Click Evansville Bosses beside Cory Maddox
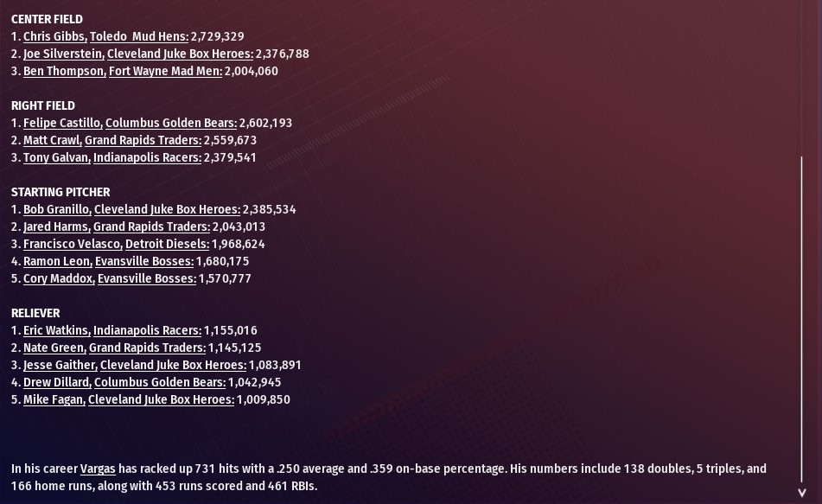The width and height of the screenshot is (822, 504). click(146, 278)
